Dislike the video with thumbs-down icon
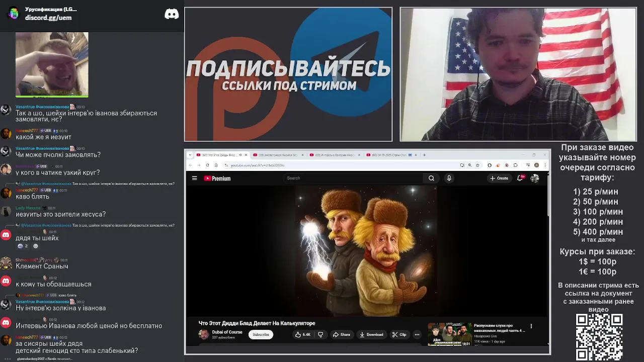 (320, 334)
